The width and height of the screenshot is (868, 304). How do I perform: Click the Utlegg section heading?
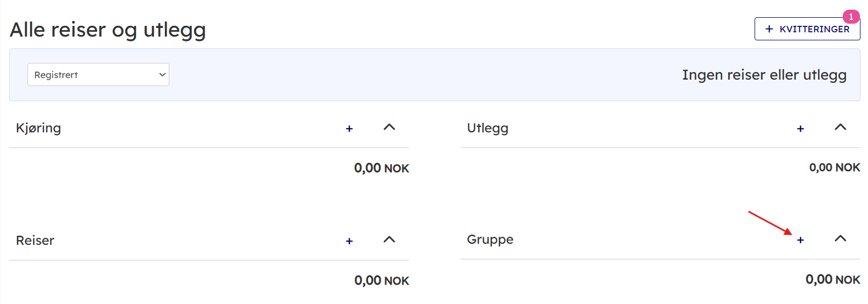click(x=487, y=128)
